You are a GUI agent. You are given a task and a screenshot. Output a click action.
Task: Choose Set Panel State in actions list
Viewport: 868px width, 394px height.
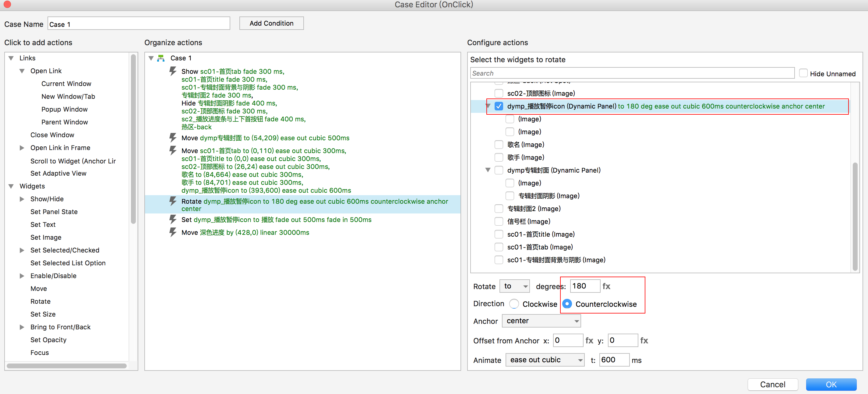(54, 212)
